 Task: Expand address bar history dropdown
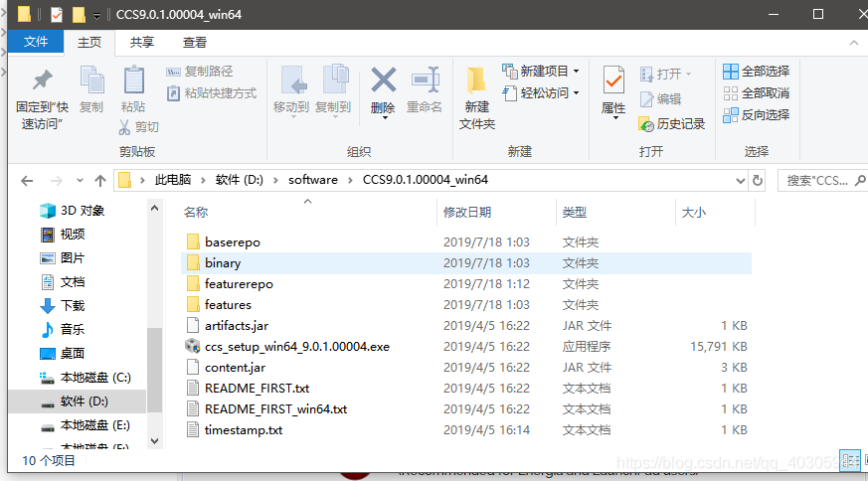[740, 181]
